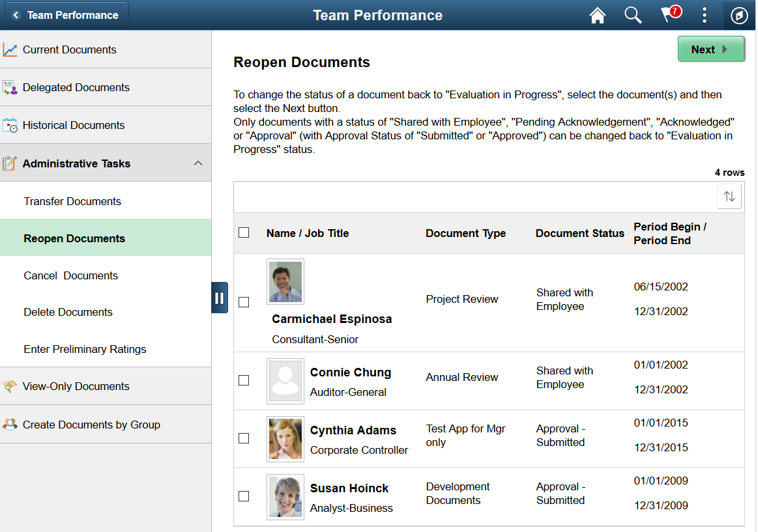758x532 pixels.
Task: Click the name Susan Hoinck
Action: [349, 488]
